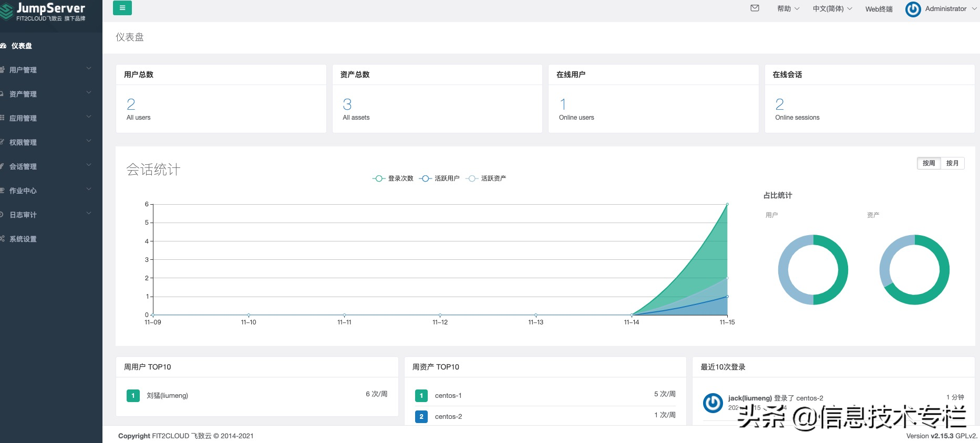Toggle 登录次数 legend series
This screenshot has width=980, height=443.
(x=393, y=178)
